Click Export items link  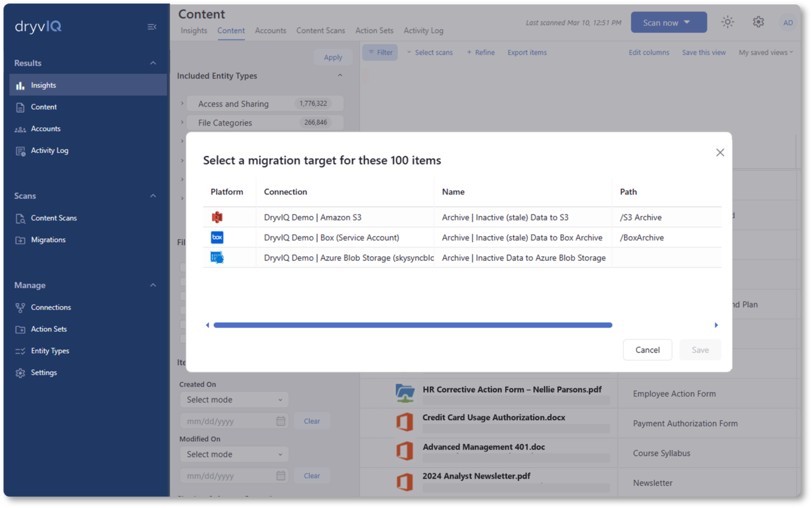pyautogui.click(x=527, y=53)
